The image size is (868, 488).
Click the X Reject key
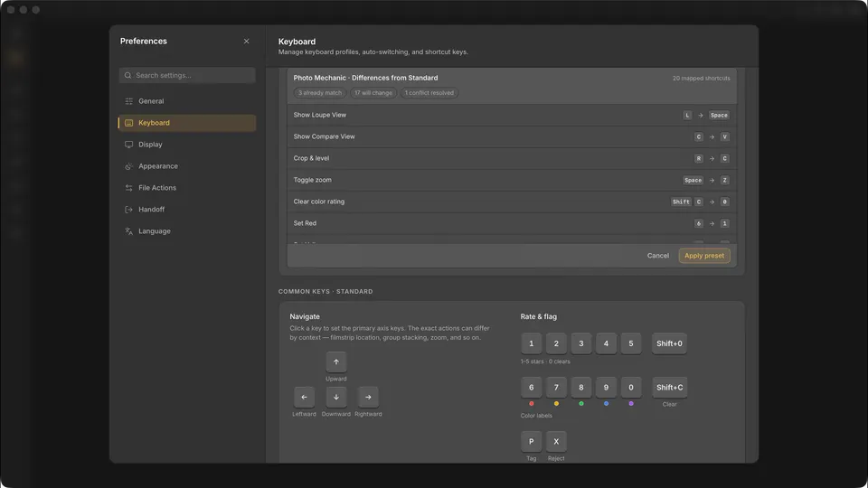click(x=556, y=442)
